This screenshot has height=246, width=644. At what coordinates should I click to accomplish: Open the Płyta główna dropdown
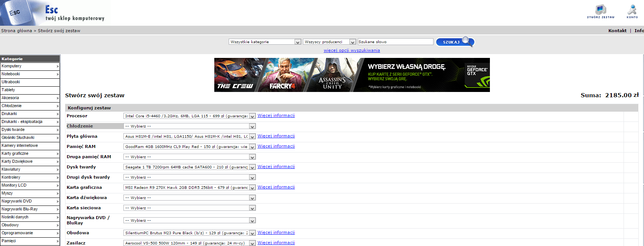point(190,137)
